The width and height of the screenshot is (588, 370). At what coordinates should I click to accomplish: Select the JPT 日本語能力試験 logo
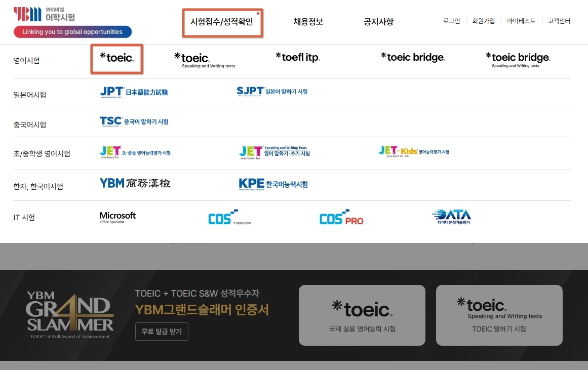[134, 92]
